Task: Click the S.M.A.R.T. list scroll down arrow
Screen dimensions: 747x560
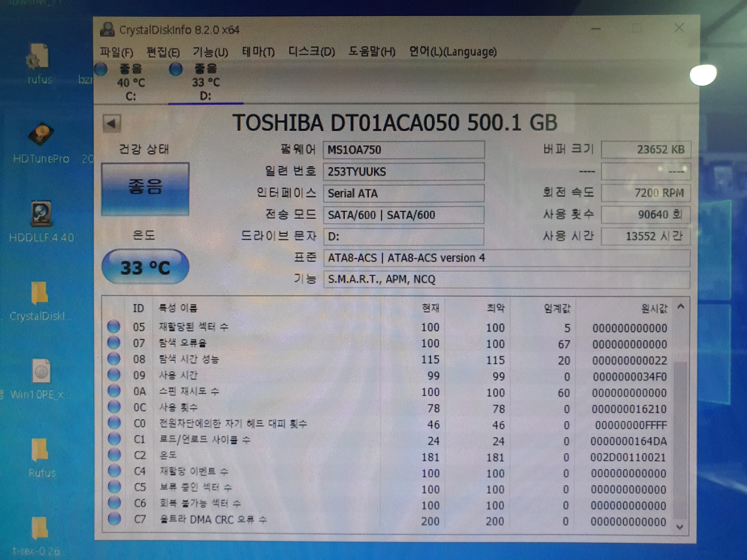Action: click(680, 527)
